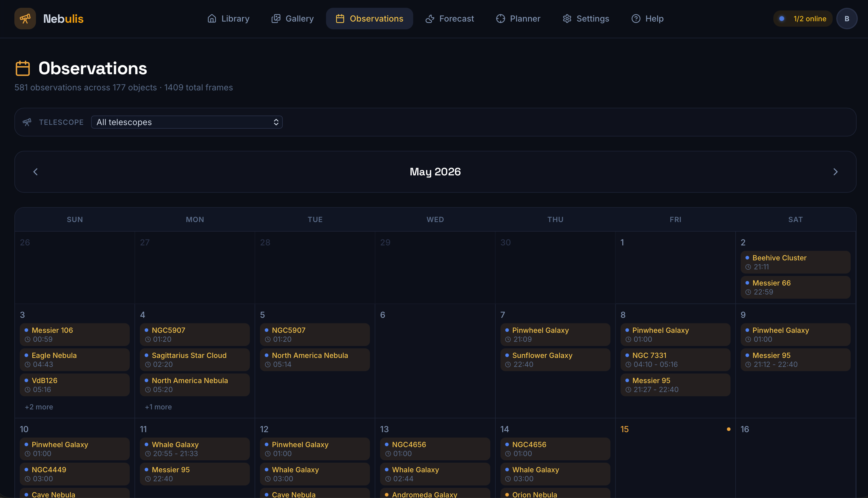This screenshot has width=868, height=498.
Task: Click the clock icon on Whale Galaxy 20:55 entry
Action: pos(148,454)
